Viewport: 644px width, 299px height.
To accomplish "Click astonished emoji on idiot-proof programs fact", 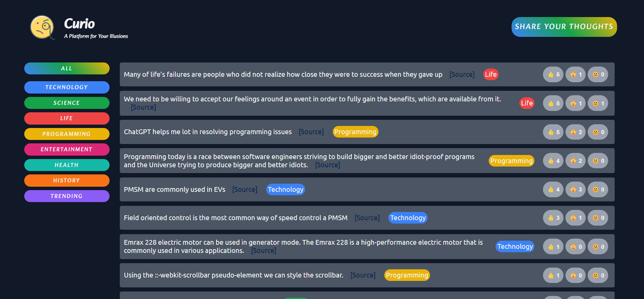I will (x=576, y=161).
